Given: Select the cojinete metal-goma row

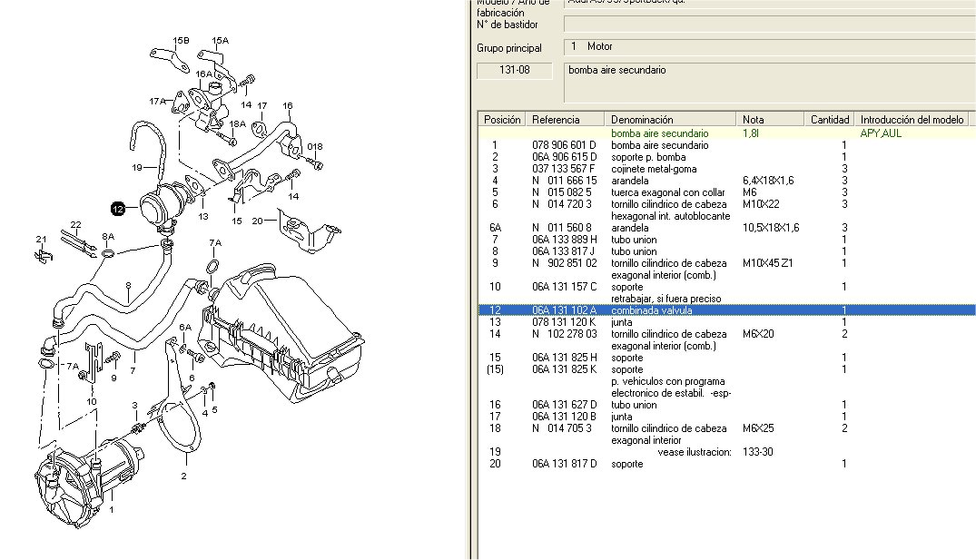Looking at the screenshot, I should click(x=726, y=169).
